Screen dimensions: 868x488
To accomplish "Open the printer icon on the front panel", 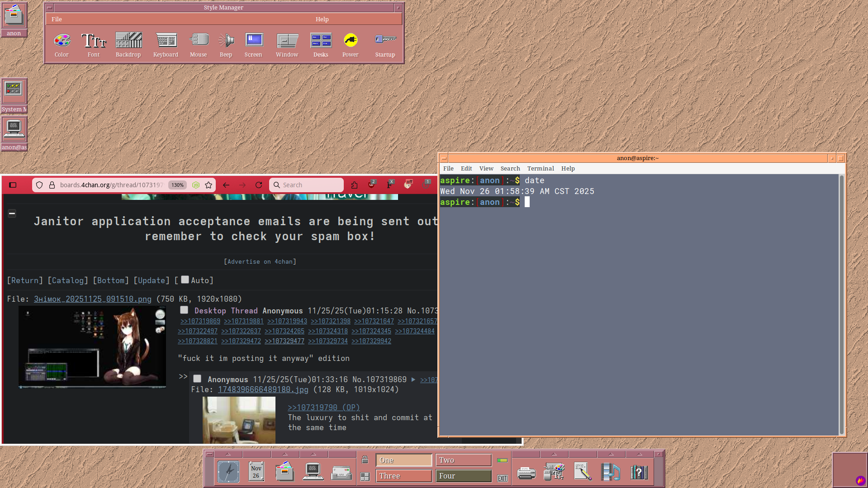I will [526, 473].
